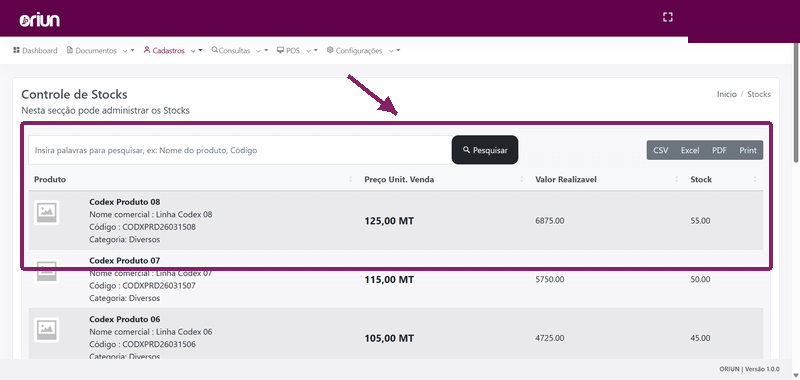
Task: Select the Codex Produto 07 name
Action: click(125, 261)
